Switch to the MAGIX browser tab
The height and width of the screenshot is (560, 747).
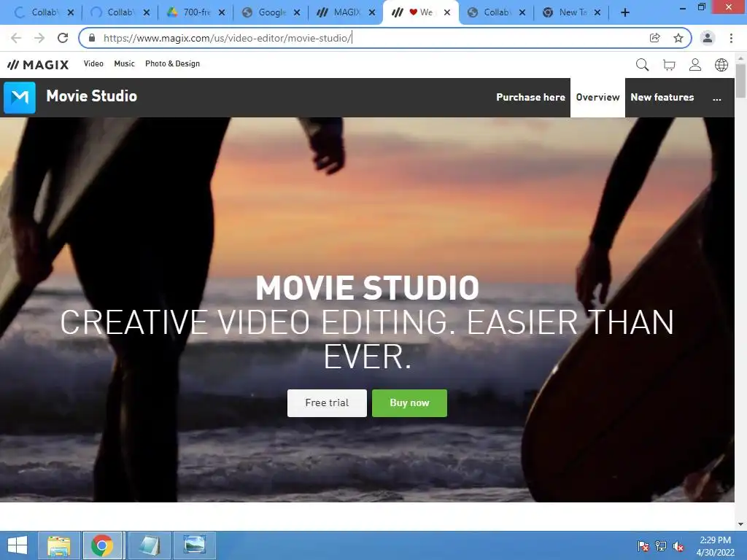344,12
